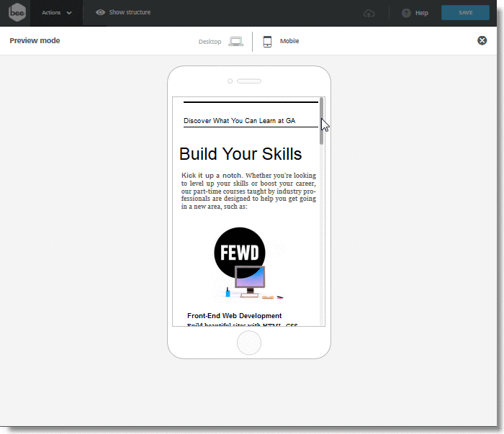Open the Actions dropdown menu
This screenshot has height=434, width=504.
point(56,13)
